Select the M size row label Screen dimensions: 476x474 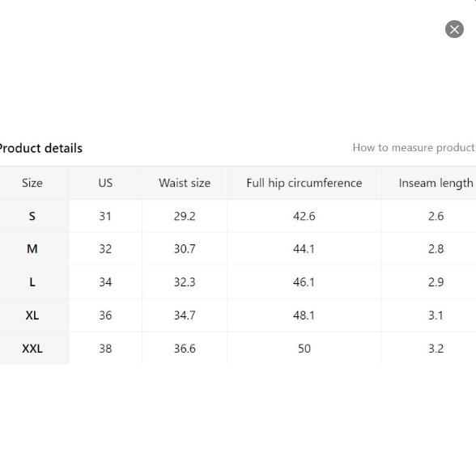coord(32,249)
